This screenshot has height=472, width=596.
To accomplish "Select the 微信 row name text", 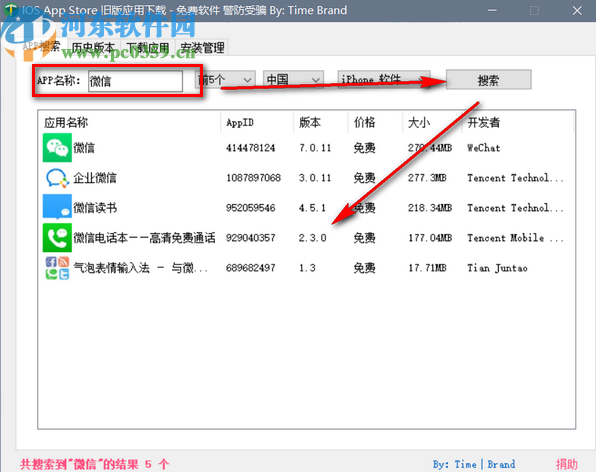I will tap(84, 147).
